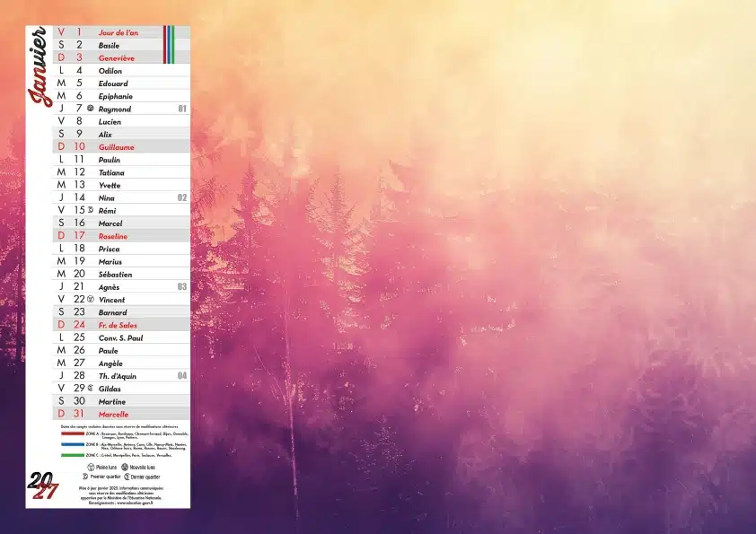Click the Dernier quartier legend icon

[126, 477]
